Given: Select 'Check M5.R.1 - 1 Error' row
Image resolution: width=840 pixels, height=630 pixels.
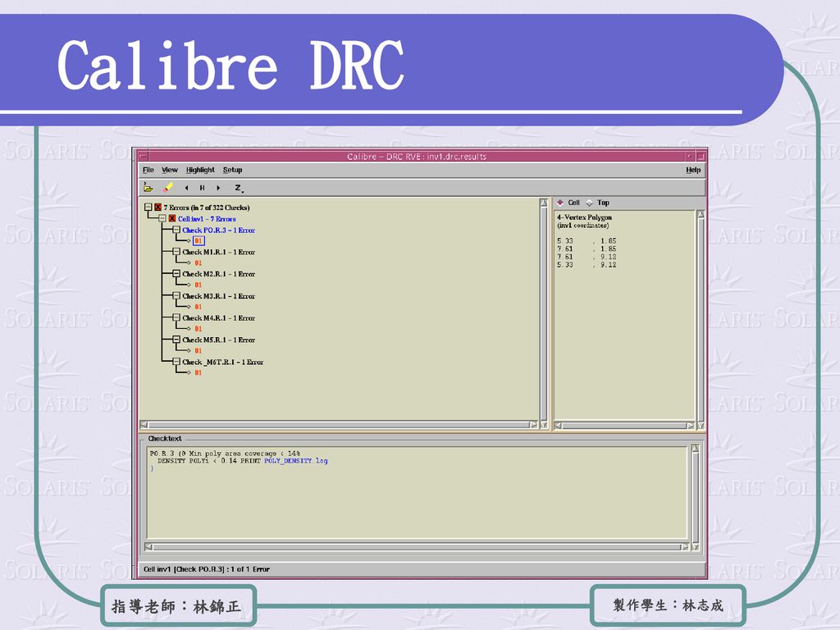Looking at the screenshot, I should coord(218,340).
